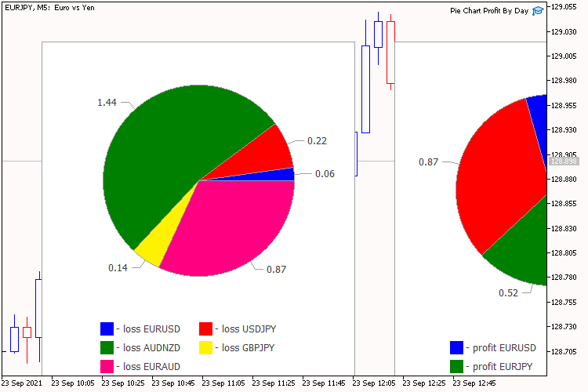Click the tall blue candlestick near 12:05
The height and width of the screenshot is (392, 588).
click(x=365, y=89)
